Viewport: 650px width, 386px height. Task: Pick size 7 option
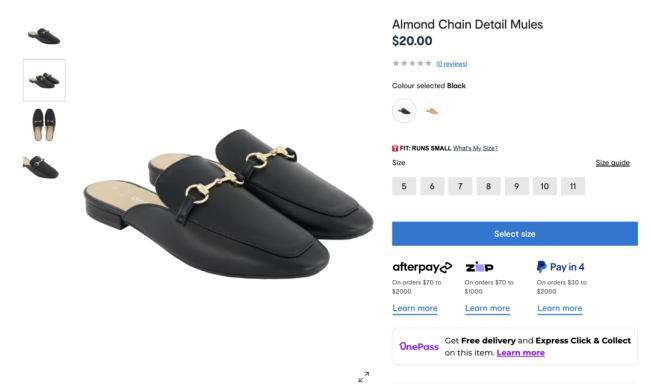click(460, 186)
